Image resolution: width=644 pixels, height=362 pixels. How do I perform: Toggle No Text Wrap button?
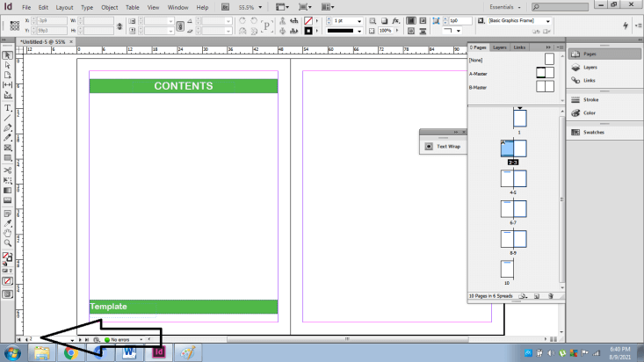click(410, 20)
